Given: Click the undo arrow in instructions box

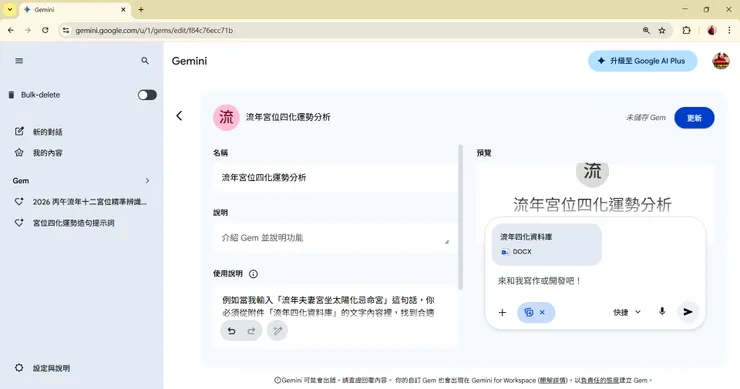Looking at the screenshot, I should pyautogui.click(x=231, y=331).
